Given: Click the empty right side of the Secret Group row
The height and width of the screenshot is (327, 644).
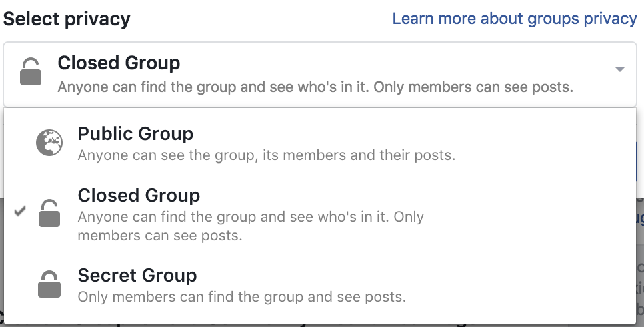Looking at the screenshot, I should pyautogui.click(x=533, y=285).
